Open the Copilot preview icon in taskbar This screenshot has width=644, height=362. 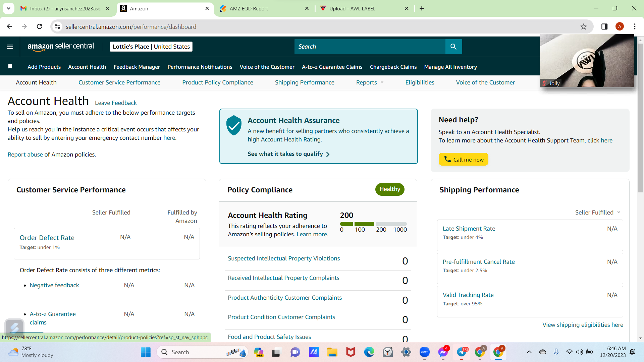tap(259, 352)
